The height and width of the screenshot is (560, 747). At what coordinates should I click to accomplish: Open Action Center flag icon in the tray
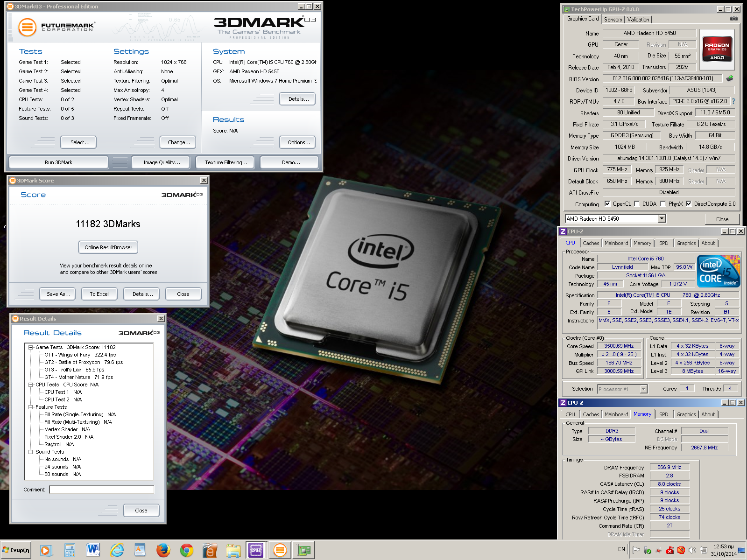(636, 550)
